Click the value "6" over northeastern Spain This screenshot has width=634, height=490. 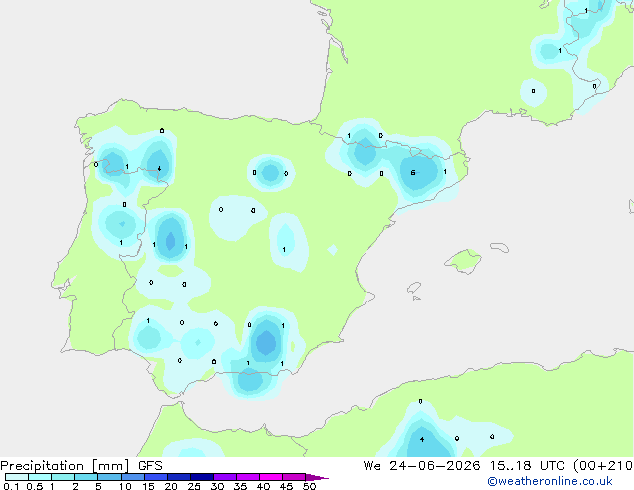click(413, 173)
